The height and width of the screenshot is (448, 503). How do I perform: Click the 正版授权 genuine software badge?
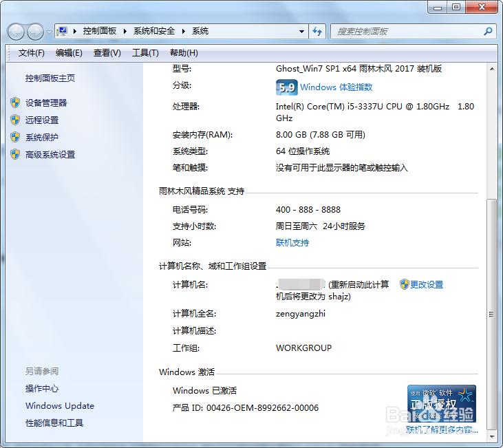pos(442,404)
